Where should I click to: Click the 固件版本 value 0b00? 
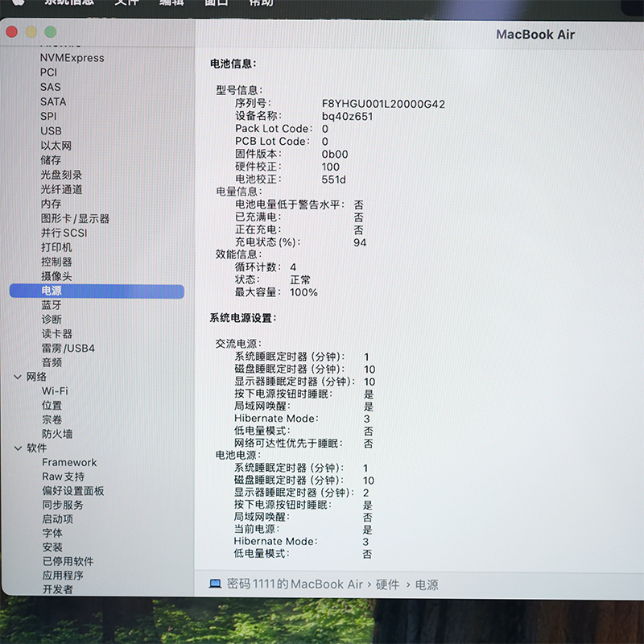click(335, 154)
